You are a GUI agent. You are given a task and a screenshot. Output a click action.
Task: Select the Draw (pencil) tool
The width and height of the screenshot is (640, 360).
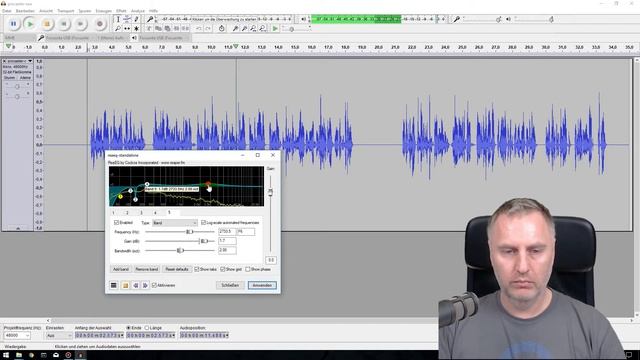[136, 19]
